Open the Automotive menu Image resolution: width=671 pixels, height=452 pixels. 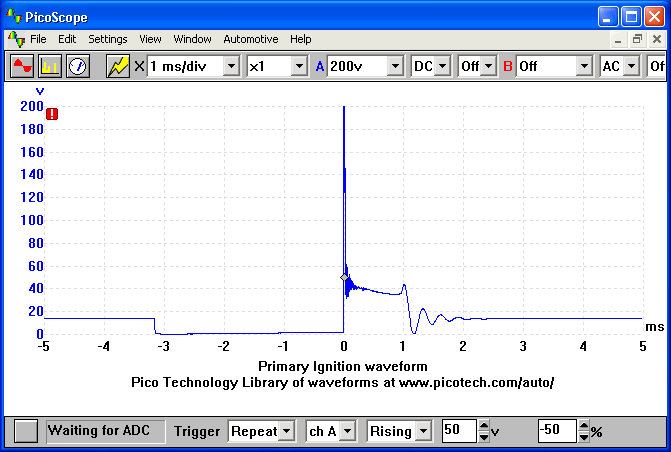[x=250, y=39]
